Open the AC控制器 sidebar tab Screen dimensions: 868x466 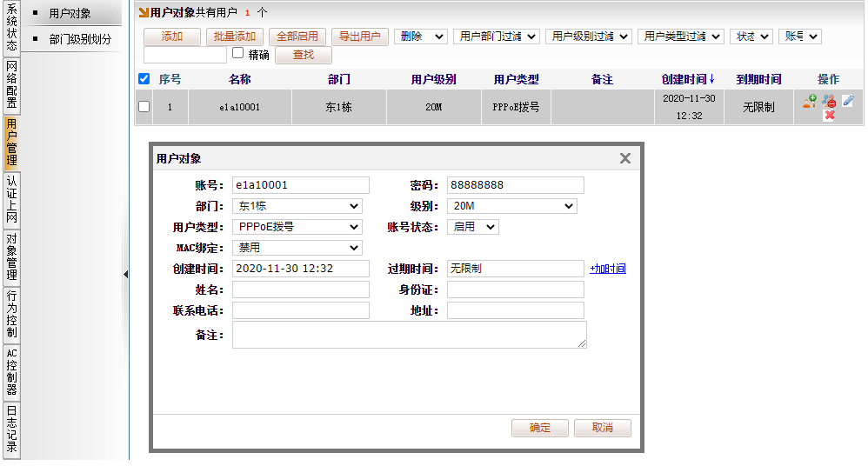(x=11, y=372)
